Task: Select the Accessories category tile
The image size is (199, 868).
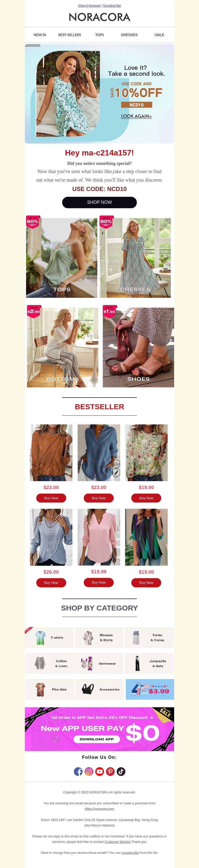Action: pos(99,689)
